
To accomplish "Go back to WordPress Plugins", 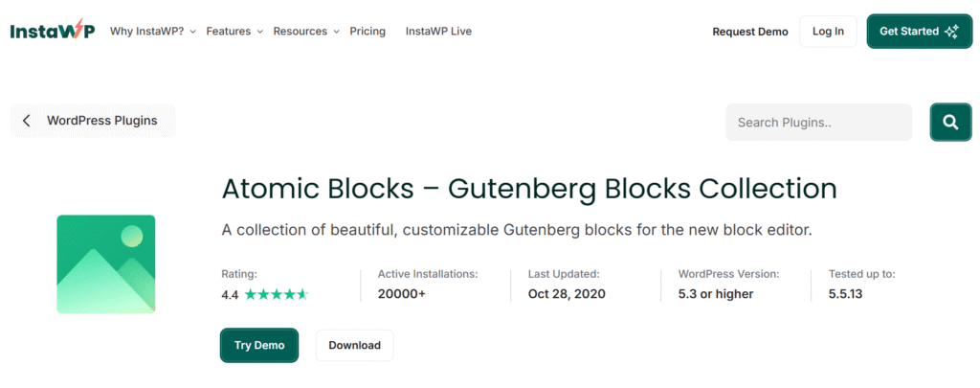I will (x=101, y=121).
